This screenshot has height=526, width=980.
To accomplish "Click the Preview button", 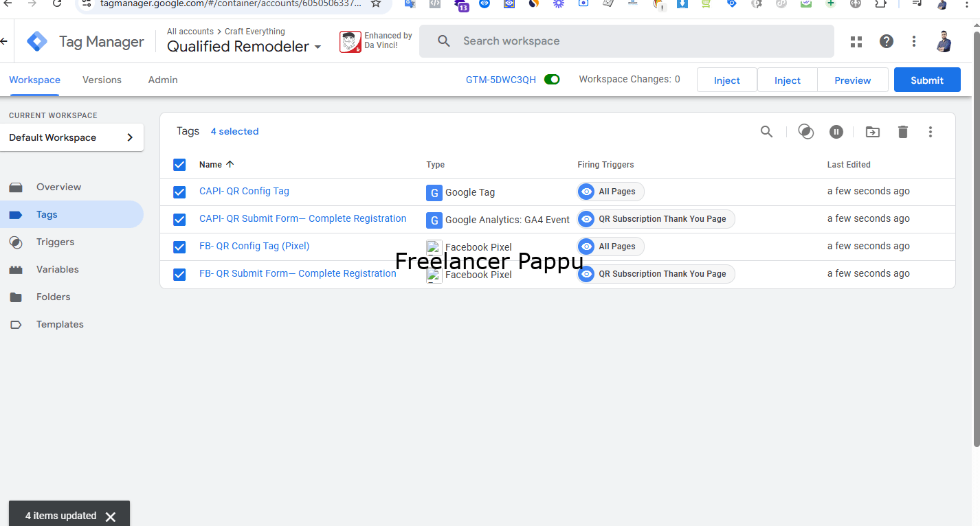I will (x=853, y=80).
